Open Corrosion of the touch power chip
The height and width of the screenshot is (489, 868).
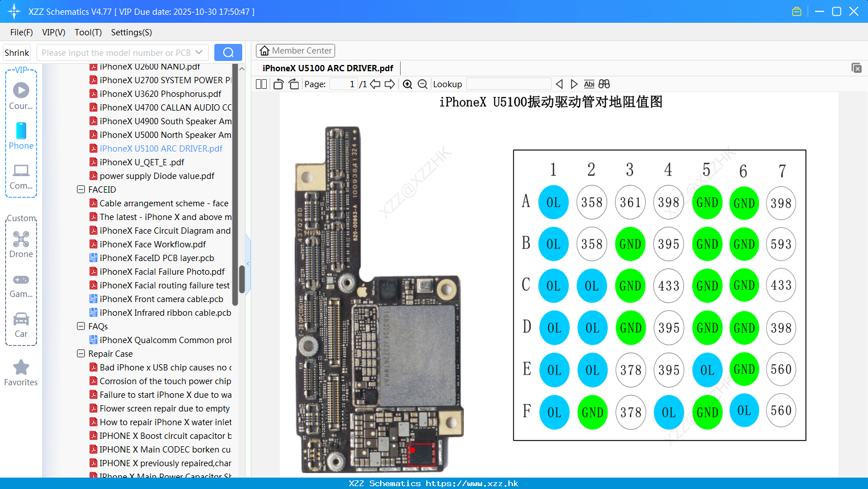165,381
